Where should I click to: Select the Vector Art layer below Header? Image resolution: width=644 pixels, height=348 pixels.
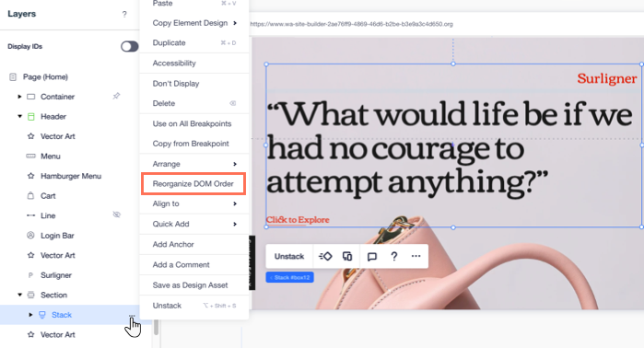click(57, 136)
